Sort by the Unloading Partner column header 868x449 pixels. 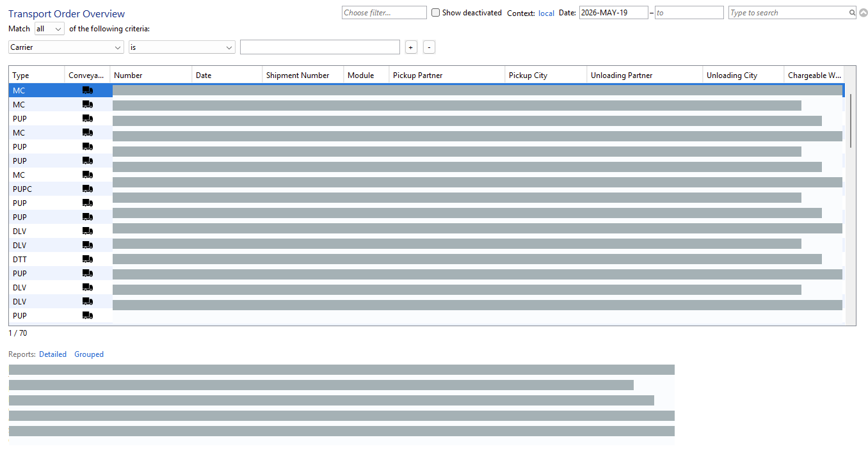[x=645, y=75]
